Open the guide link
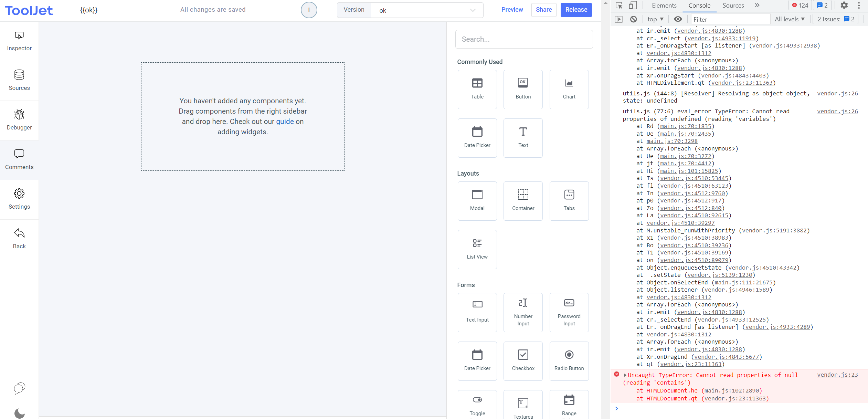The image size is (868, 419). pyautogui.click(x=284, y=122)
